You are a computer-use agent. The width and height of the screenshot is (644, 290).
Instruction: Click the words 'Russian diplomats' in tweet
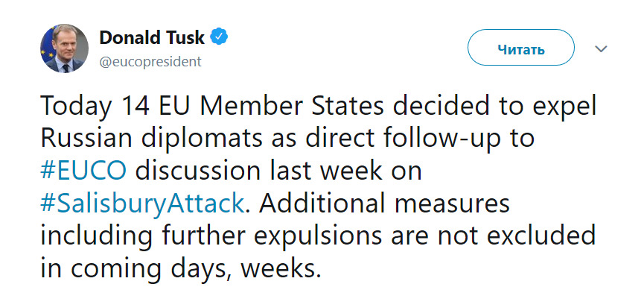click(151, 139)
